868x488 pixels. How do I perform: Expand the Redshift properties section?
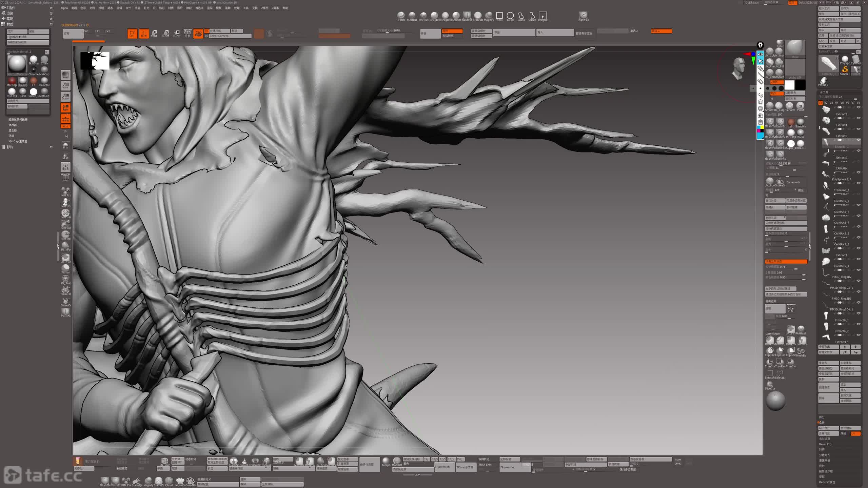coord(827,482)
